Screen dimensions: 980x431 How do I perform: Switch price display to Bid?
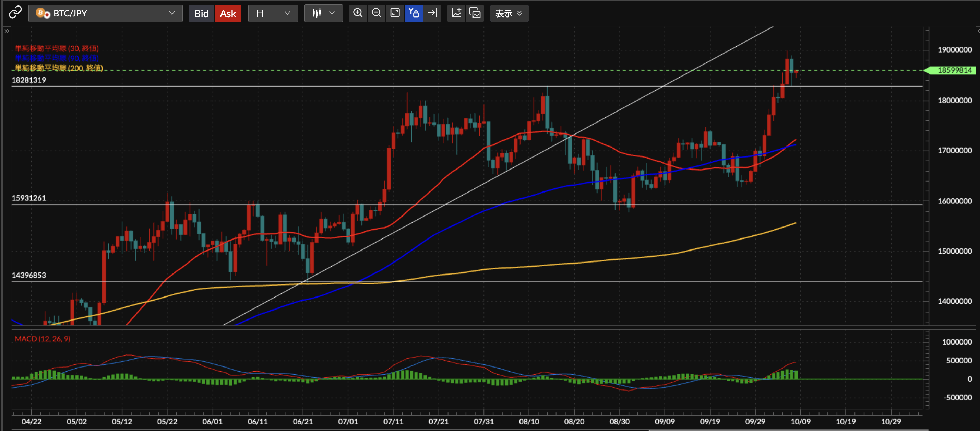201,14
